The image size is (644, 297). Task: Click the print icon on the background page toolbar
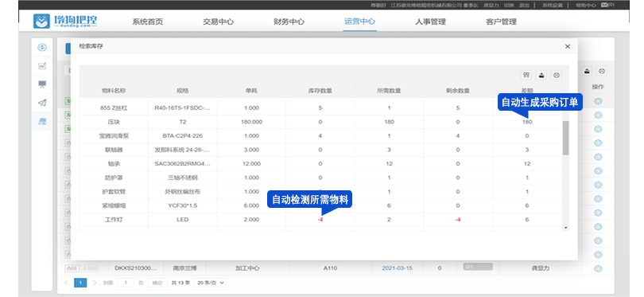click(602, 71)
